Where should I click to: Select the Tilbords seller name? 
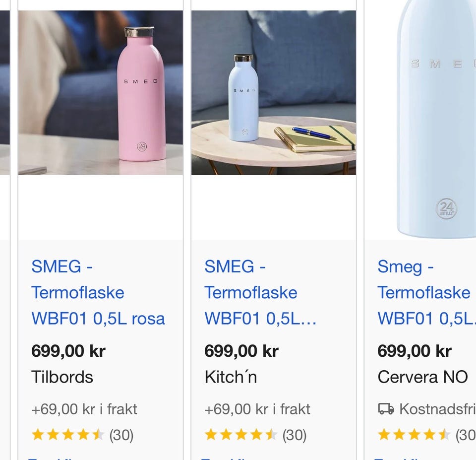[62, 377]
